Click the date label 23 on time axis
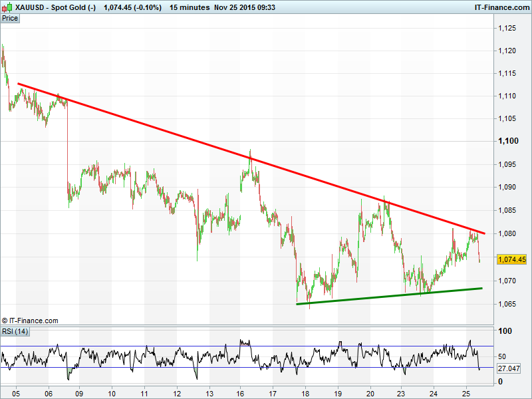The height and width of the screenshot is (399, 532). (401, 392)
